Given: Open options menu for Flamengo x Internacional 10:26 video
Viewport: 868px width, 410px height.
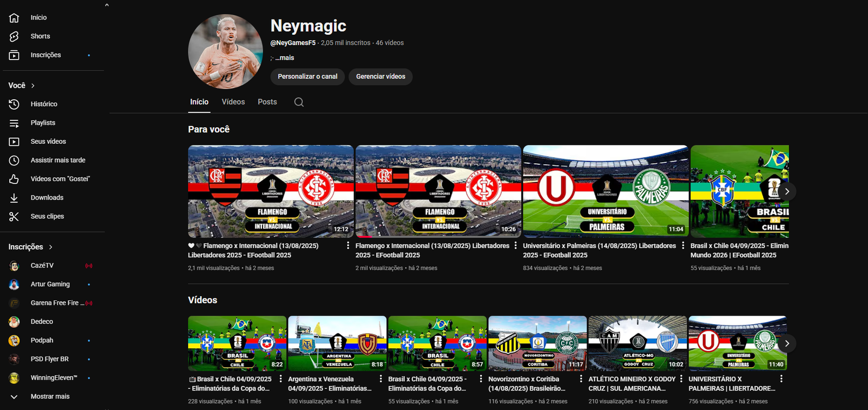Looking at the screenshot, I should coord(515,246).
